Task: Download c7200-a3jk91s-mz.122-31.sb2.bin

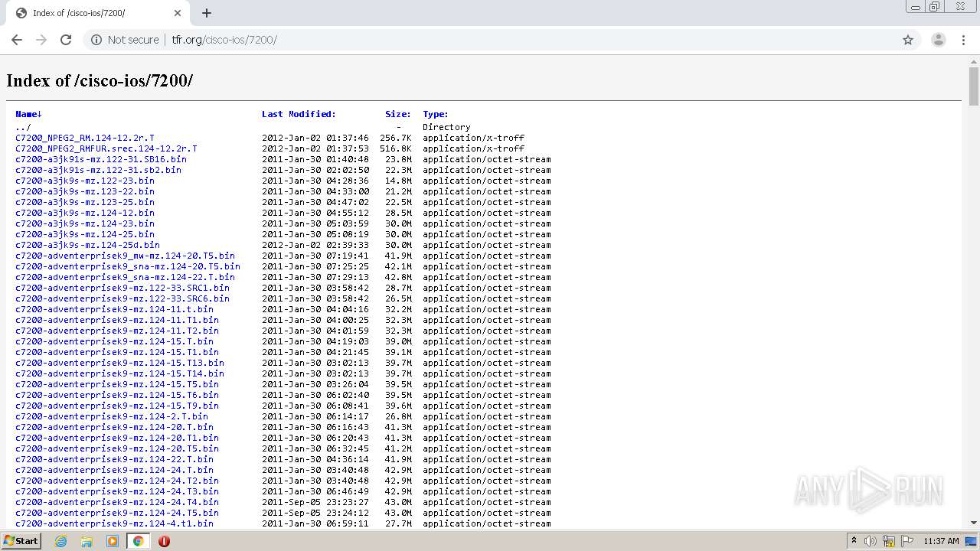Action: coord(98,171)
